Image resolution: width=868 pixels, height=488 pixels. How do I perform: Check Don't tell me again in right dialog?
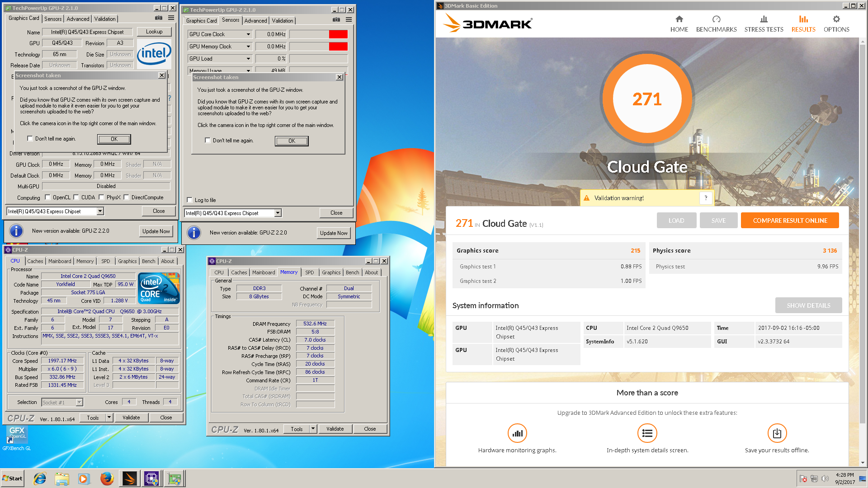tap(208, 141)
